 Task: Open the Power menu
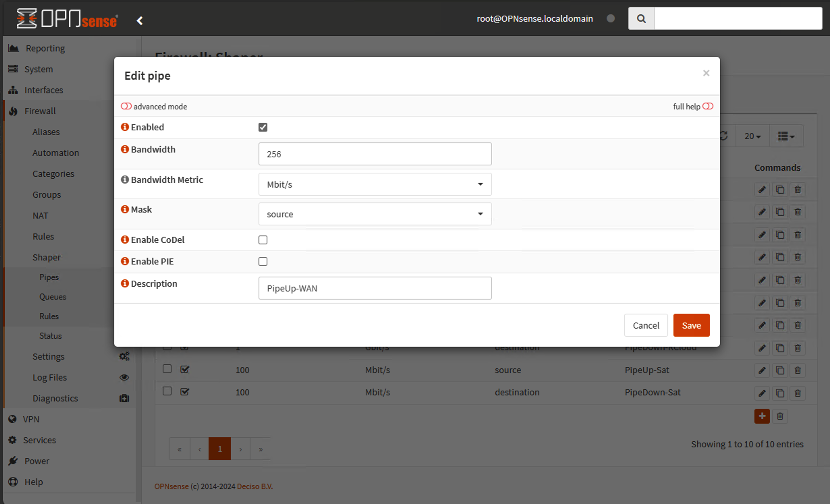pos(37,461)
